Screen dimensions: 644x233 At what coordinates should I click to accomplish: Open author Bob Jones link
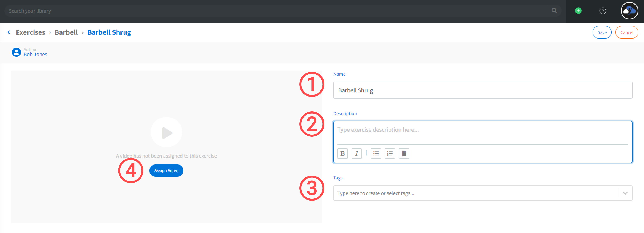coord(35,54)
